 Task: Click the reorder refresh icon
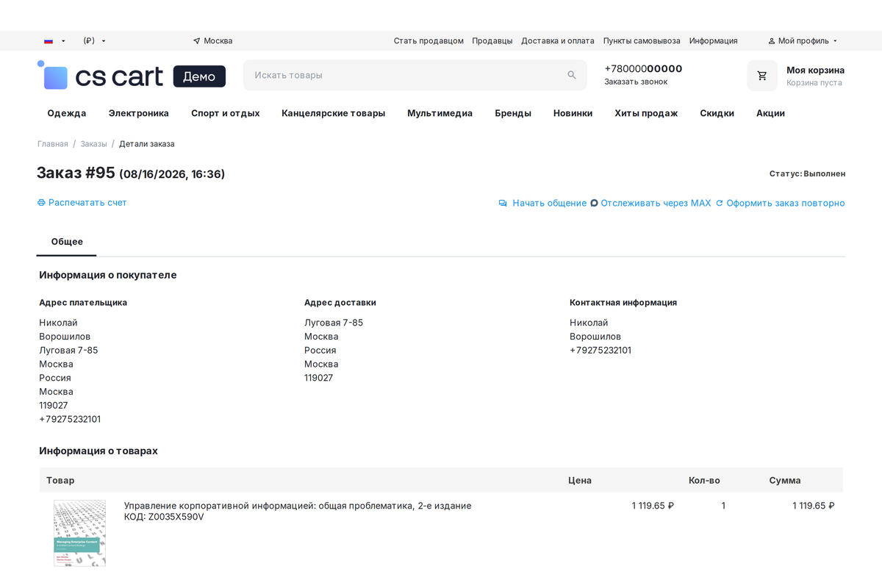click(720, 204)
